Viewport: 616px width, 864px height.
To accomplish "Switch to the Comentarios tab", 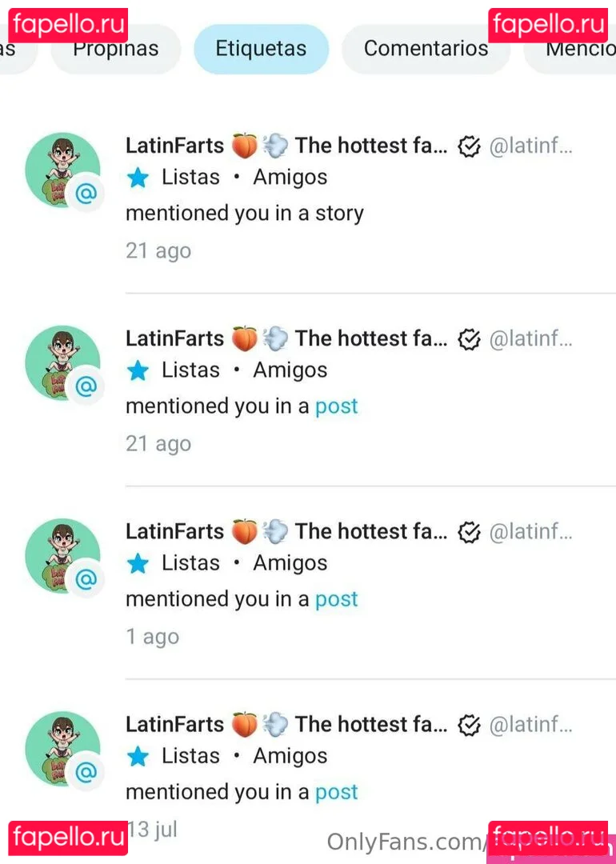I will [x=426, y=49].
